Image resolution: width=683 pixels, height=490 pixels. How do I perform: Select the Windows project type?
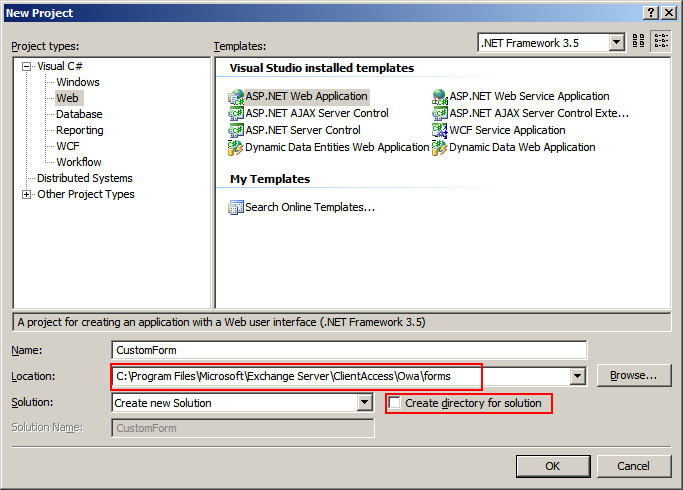click(x=78, y=82)
